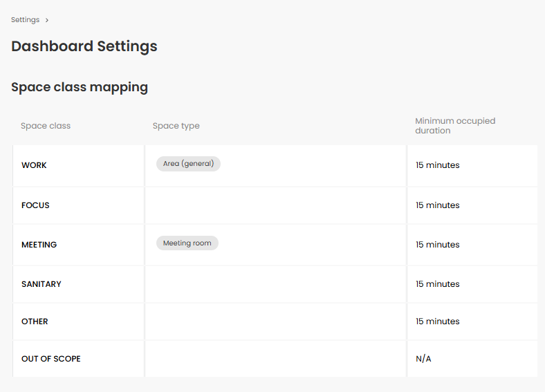Image resolution: width=545 pixels, height=392 pixels.
Task: Click 15 minutes in the FOCUS row
Action: pos(438,205)
